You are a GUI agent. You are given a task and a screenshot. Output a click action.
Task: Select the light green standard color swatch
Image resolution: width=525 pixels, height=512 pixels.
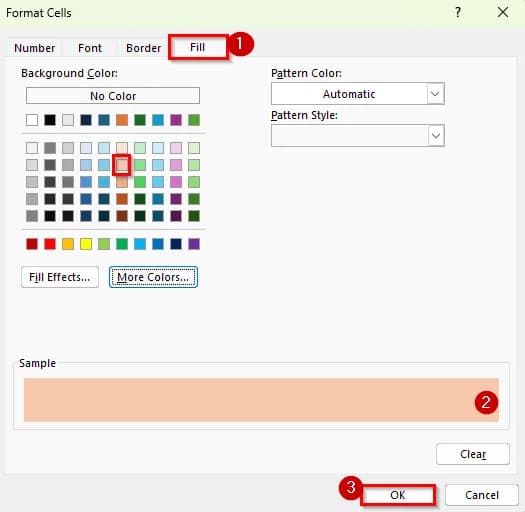tap(104, 244)
